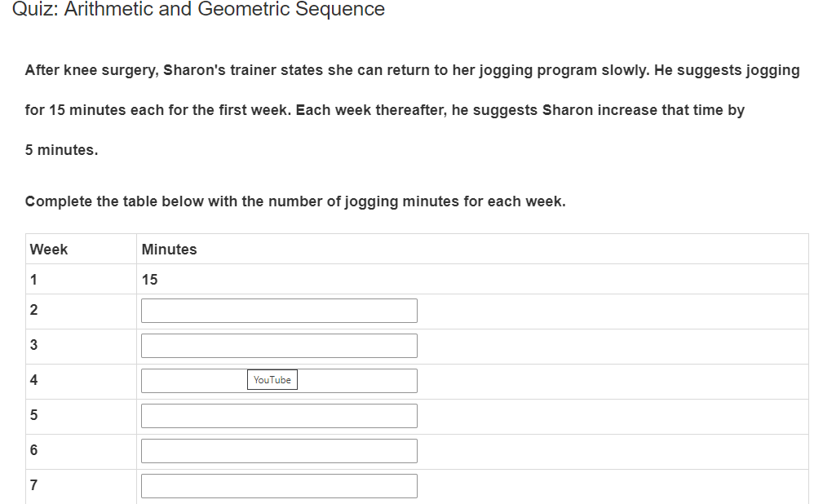This screenshot has width=823, height=504.
Task: Click the Week 7 row number label
Action: pos(33,485)
